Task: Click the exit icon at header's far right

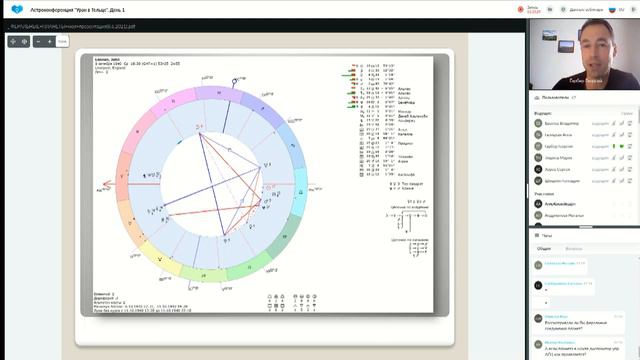Action: pos(634,9)
